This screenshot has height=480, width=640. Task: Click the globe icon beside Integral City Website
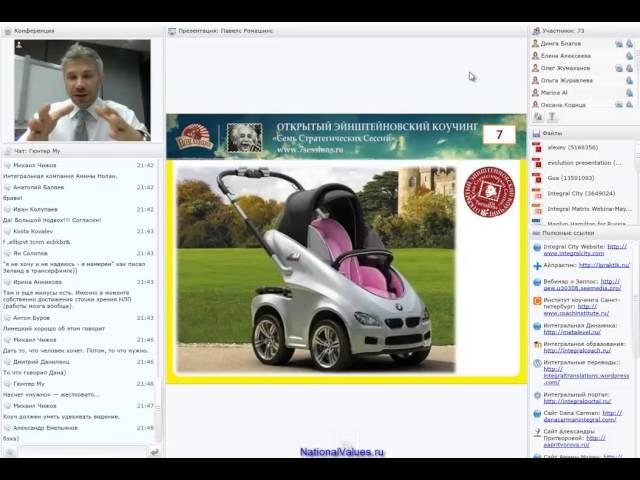537,247
